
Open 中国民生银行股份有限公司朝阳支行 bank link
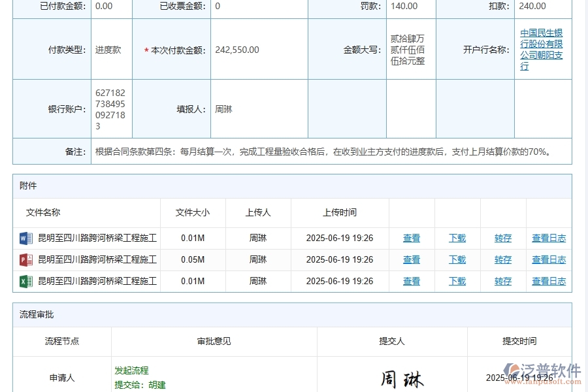[542, 49]
